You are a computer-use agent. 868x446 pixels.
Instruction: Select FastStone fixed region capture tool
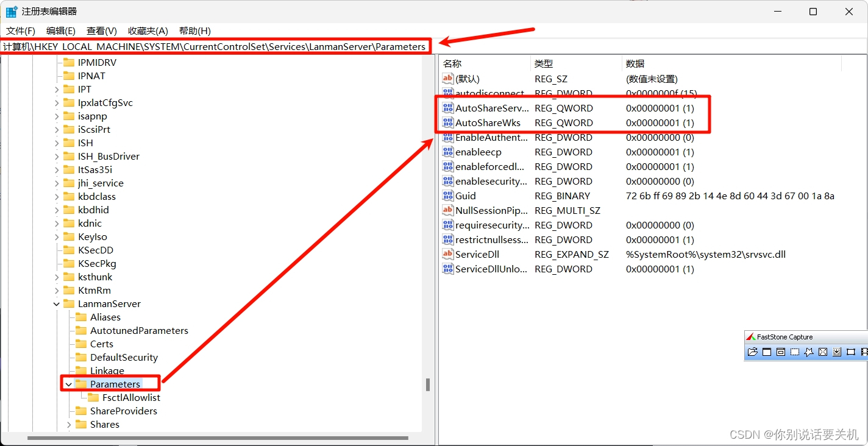pos(851,352)
